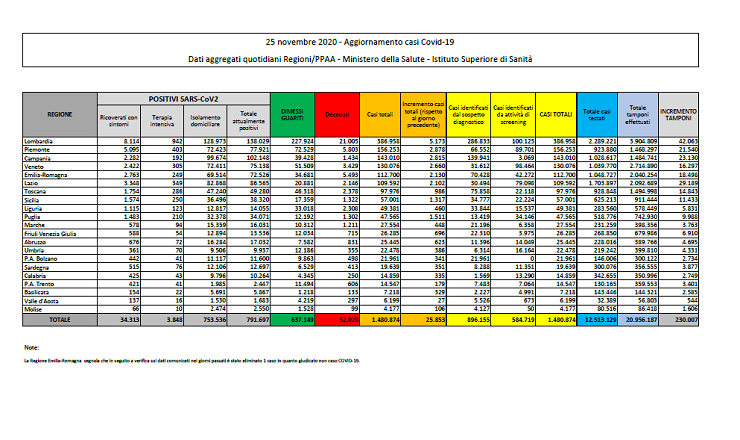The width and height of the screenshot is (740, 440).
Task: Select the Lombardia row label
Action: point(40,143)
